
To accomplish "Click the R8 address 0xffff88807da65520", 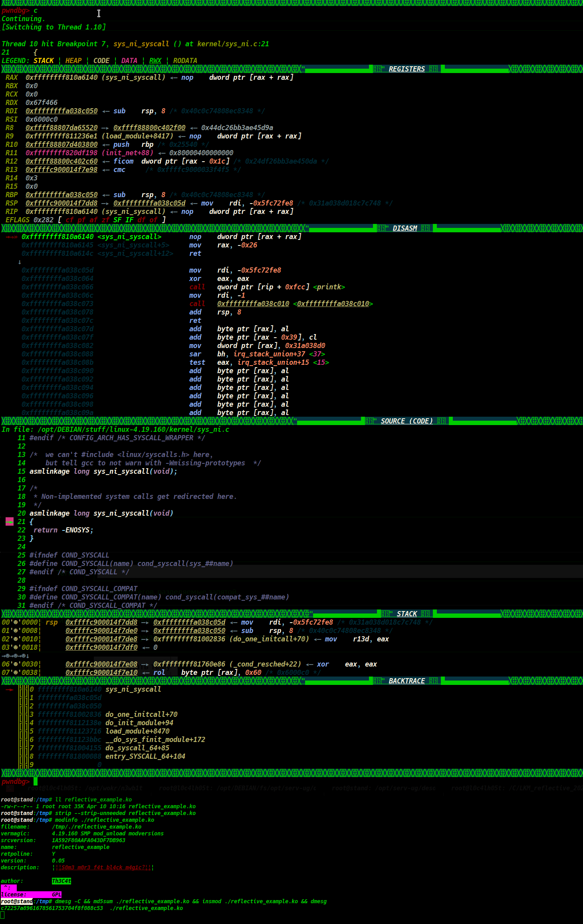I will (x=61, y=128).
